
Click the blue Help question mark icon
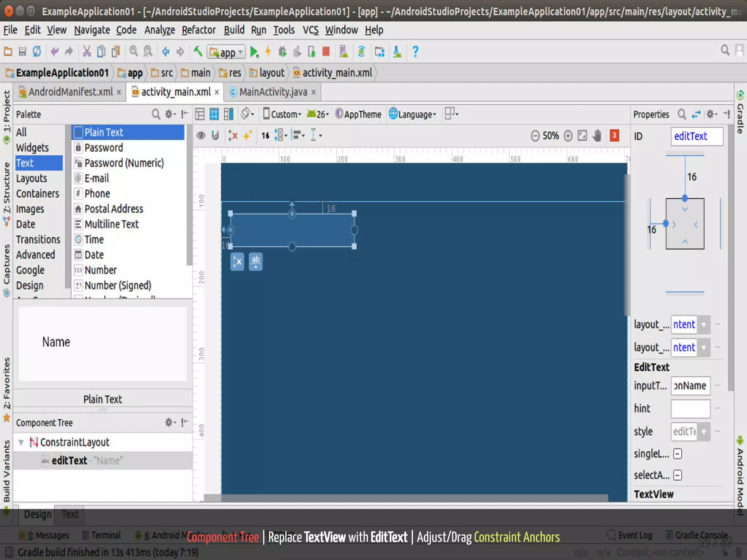click(x=415, y=52)
